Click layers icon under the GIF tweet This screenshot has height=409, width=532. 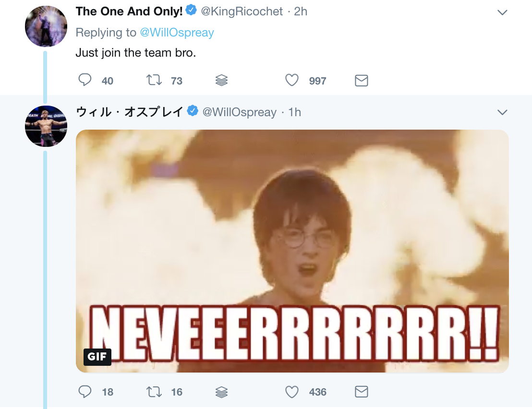(221, 392)
